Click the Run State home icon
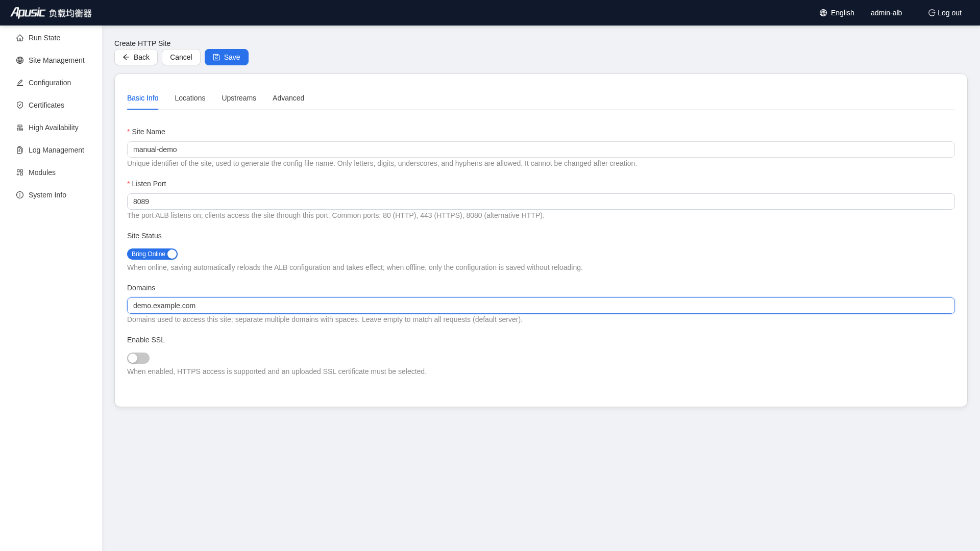This screenshot has width=980, height=551. coord(20,38)
